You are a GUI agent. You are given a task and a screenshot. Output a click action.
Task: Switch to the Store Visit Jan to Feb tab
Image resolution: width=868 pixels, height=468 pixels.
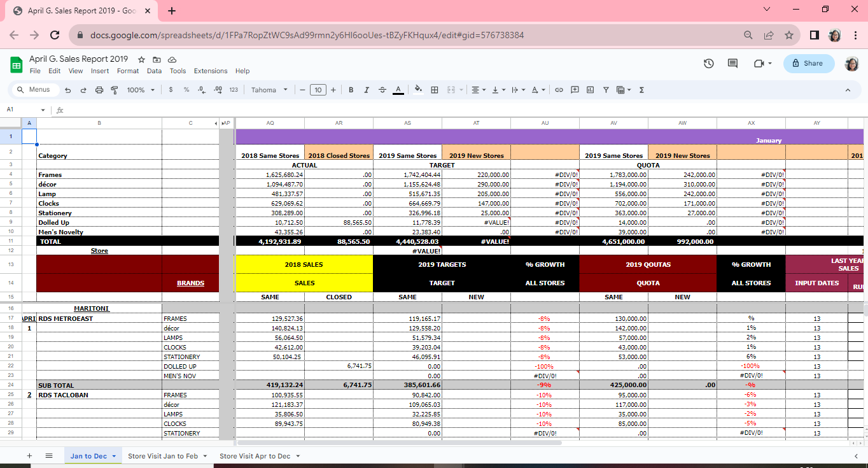(x=163, y=456)
